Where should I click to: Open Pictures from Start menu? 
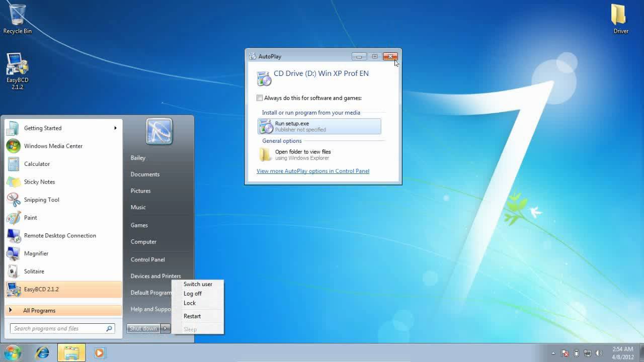(x=140, y=191)
